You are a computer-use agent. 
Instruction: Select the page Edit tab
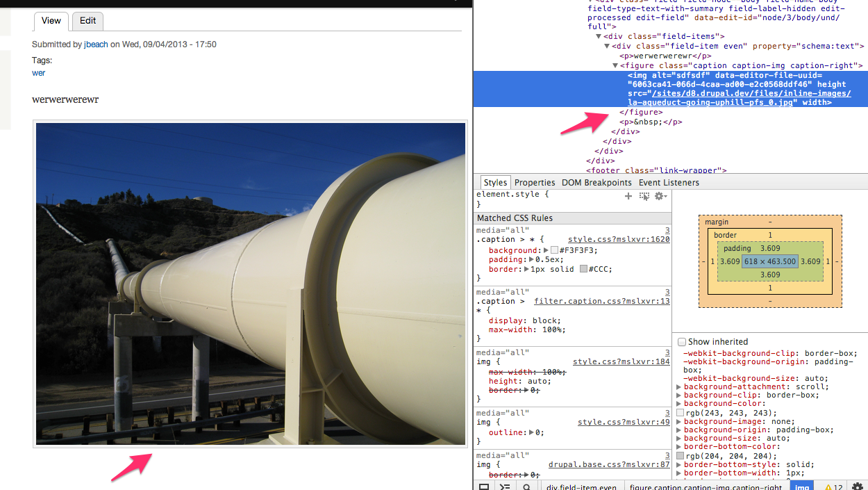87,21
